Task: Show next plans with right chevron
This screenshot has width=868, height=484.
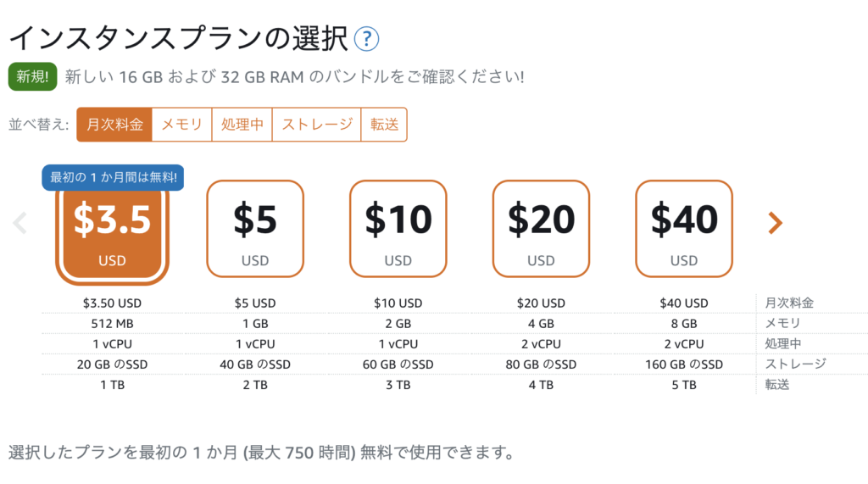Action: pyautogui.click(x=775, y=223)
